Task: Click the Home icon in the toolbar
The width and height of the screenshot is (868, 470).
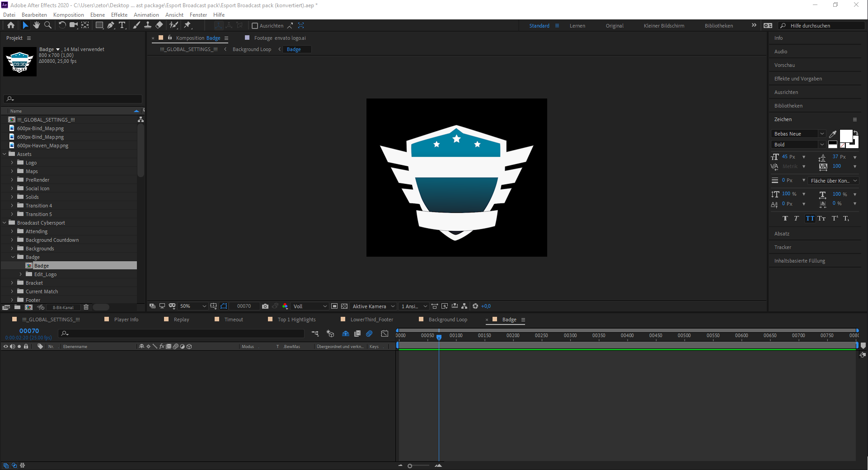Action: (11, 25)
